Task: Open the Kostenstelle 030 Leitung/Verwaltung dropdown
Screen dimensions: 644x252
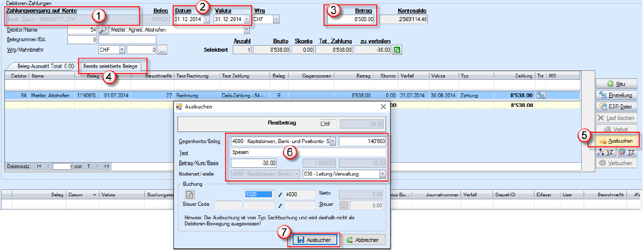Action: (x=382, y=174)
